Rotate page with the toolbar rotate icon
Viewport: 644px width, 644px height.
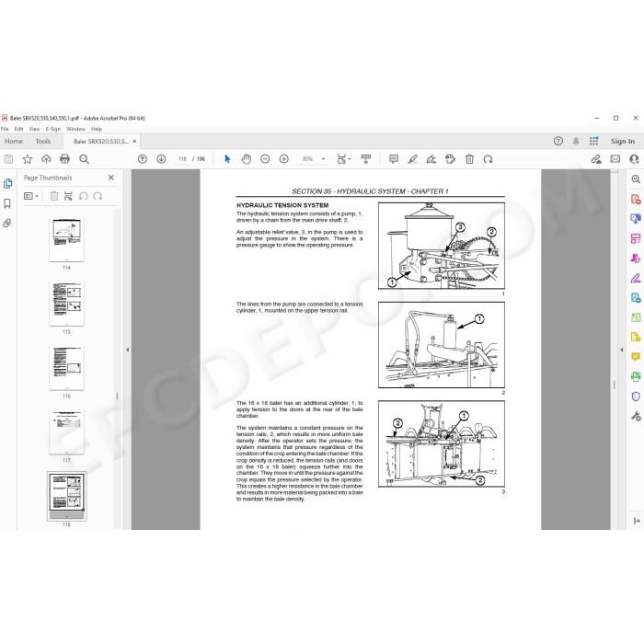point(488,159)
